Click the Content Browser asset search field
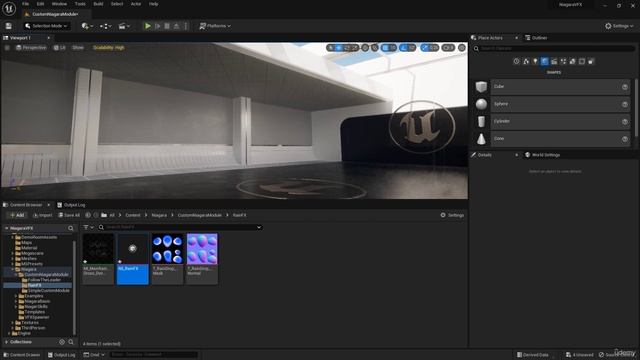Image resolution: width=640 pixels, height=360 pixels. (180, 227)
